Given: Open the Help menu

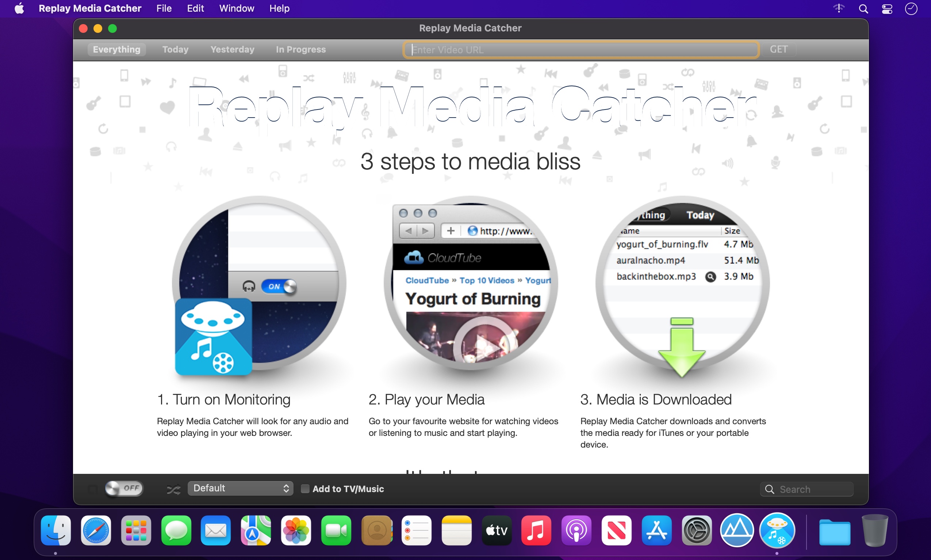Looking at the screenshot, I should click(x=279, y=8).
